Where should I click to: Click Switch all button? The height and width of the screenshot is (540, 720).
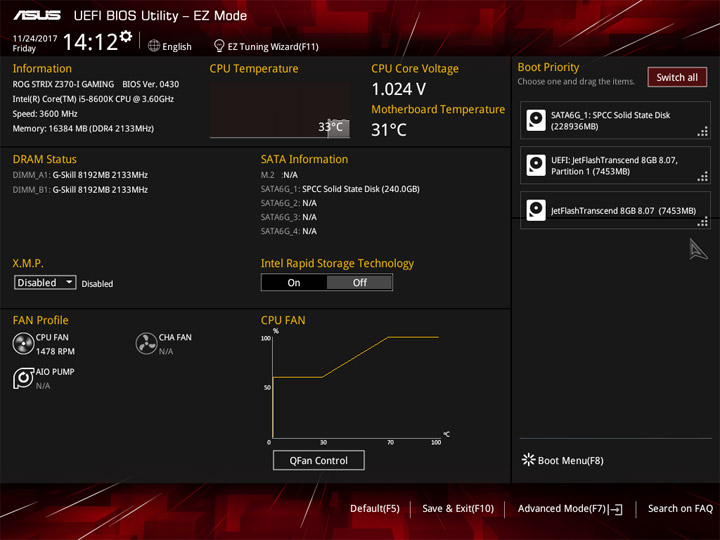tap(677, 77)
